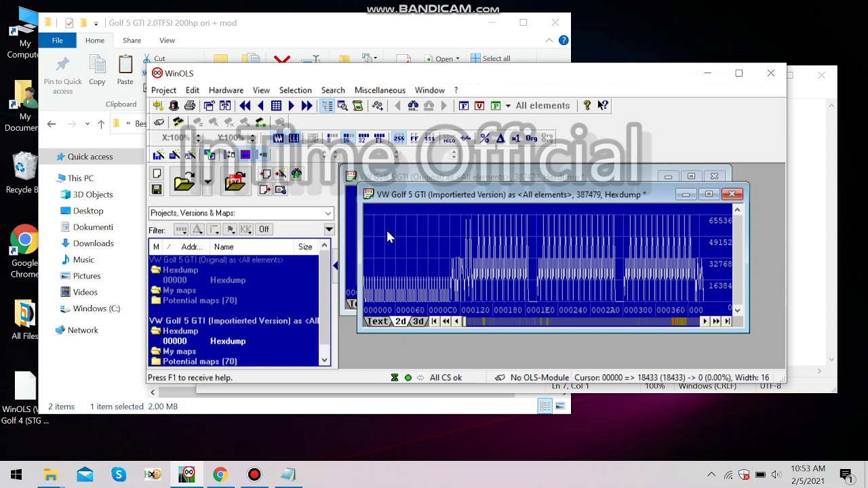Switch to the 3d tab in hexdump
The height and width of the screenshot is (488, 868).
(x=418, y=321)
